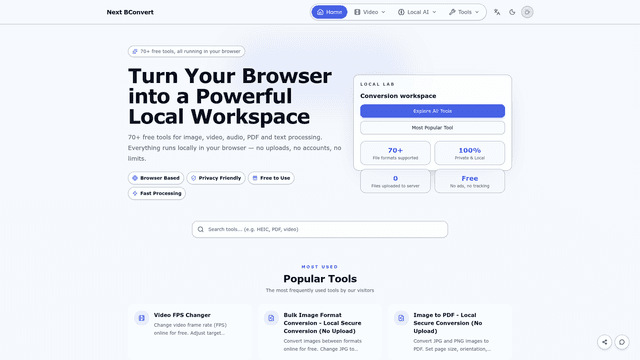Click the house icon in Home button
640x360 pixels.
point(320,12)
